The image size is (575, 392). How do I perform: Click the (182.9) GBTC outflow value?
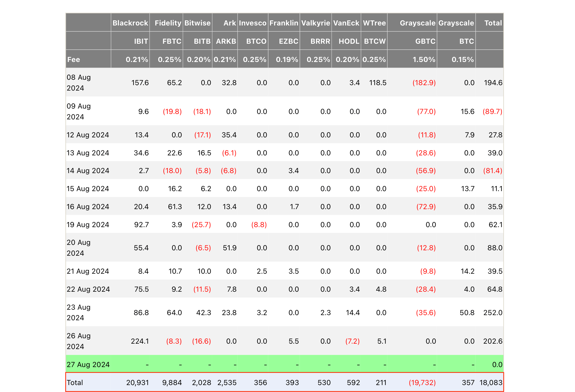pos(424,83)
